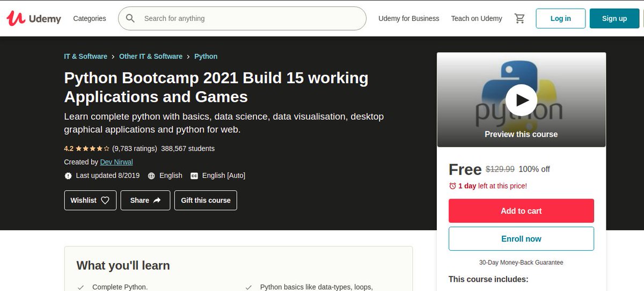644x291 pixels.
Task: Click checkmark beside Complete Python
Action: click(80, 287)
